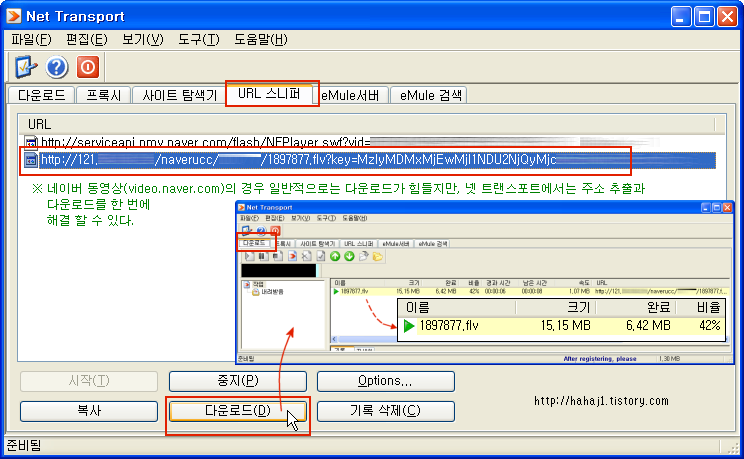The width and height of the screenshot is (744, 459).
Task: In the inset window, click the red power icon
Action: 275,231
